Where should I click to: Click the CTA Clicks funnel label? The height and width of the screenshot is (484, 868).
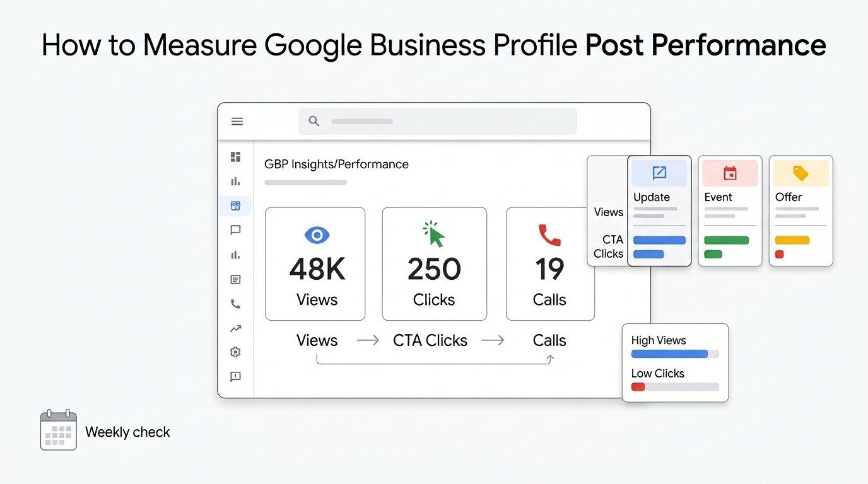(430, 340)
